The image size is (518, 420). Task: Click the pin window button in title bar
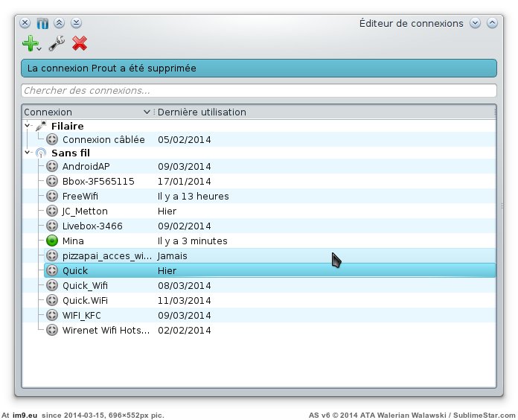tap(42, 23)
